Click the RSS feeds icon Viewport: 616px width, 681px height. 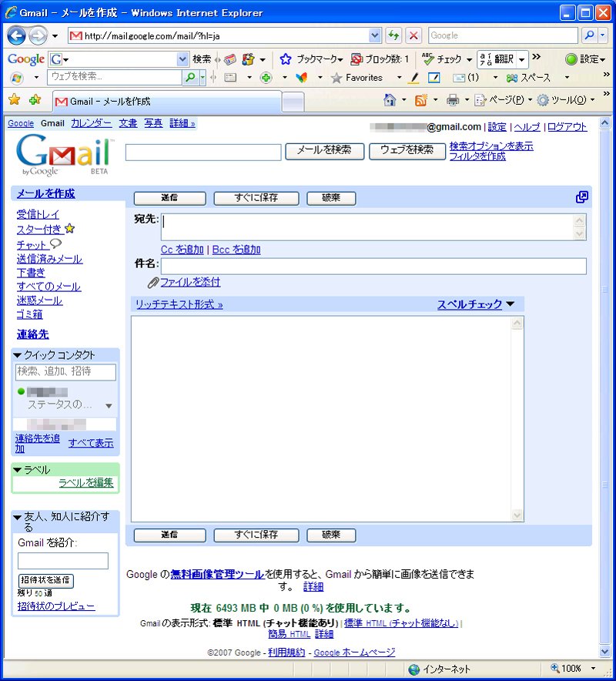(x=420, y=100)
